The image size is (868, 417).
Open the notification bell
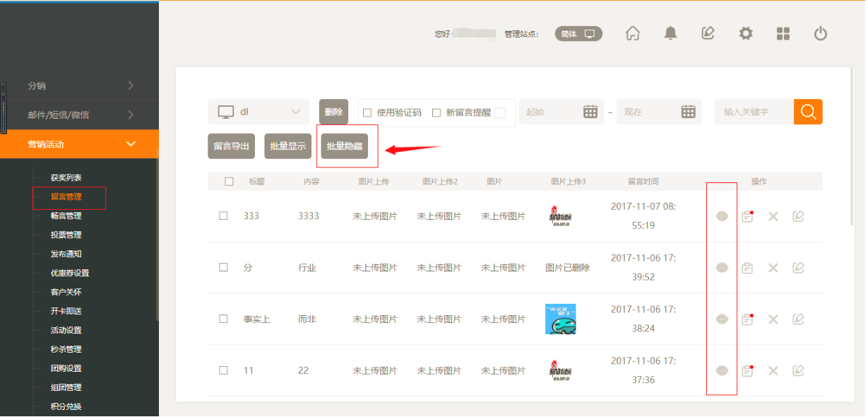[670, 33]
